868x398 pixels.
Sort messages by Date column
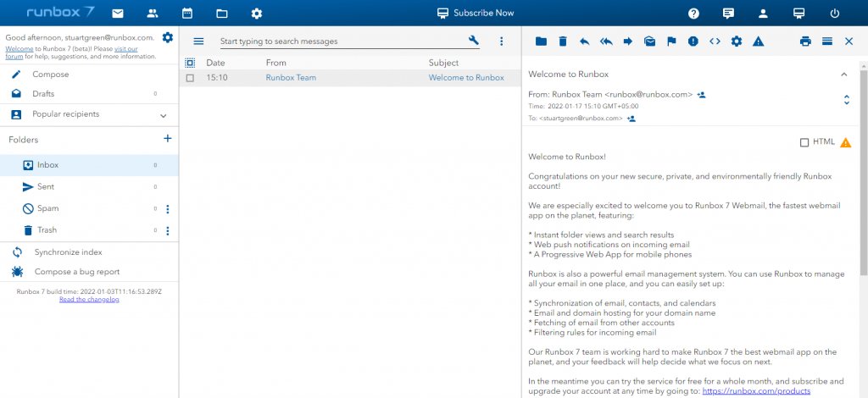point(215,63)
